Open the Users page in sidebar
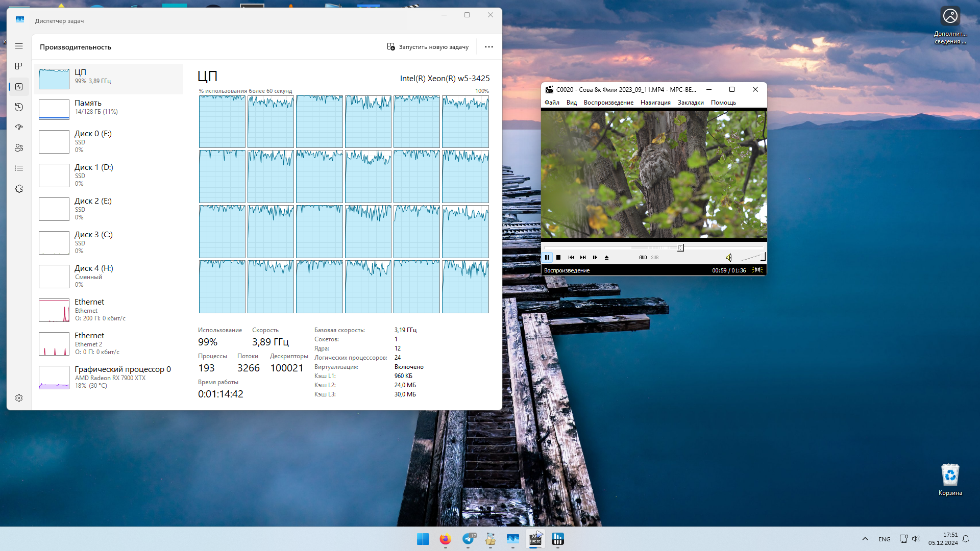 19,148
